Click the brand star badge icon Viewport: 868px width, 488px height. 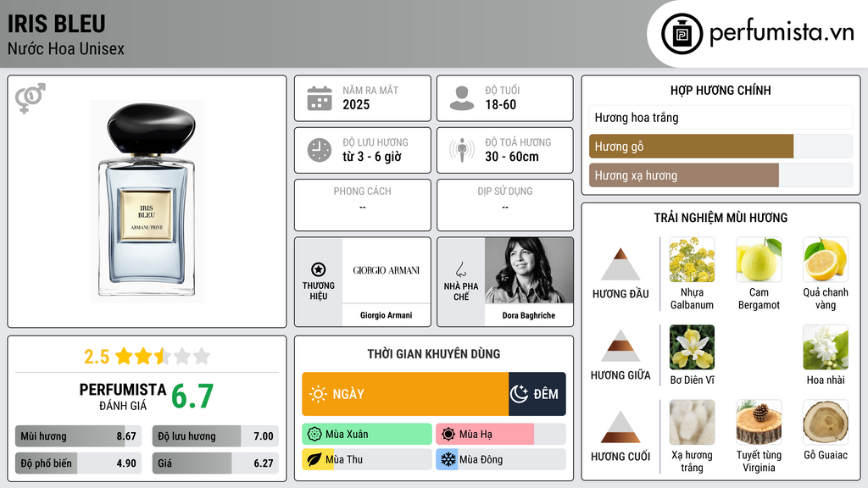319,269
